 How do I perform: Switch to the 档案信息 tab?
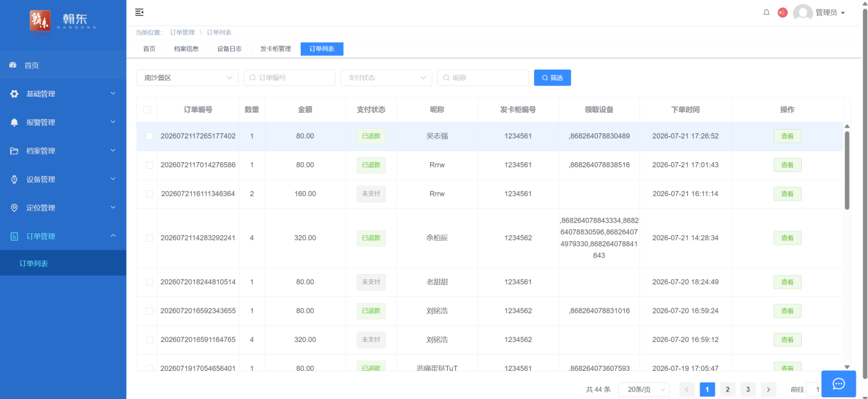[186, 49]
